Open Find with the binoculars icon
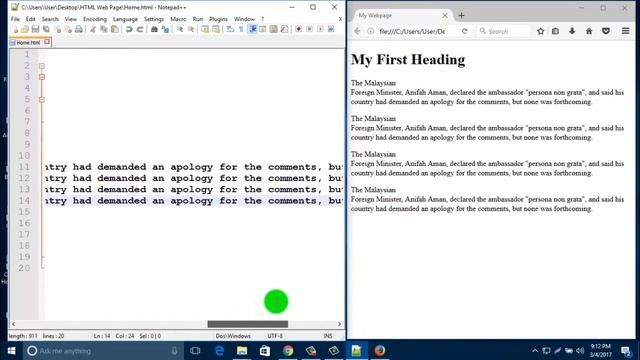 tap(154, 29)
